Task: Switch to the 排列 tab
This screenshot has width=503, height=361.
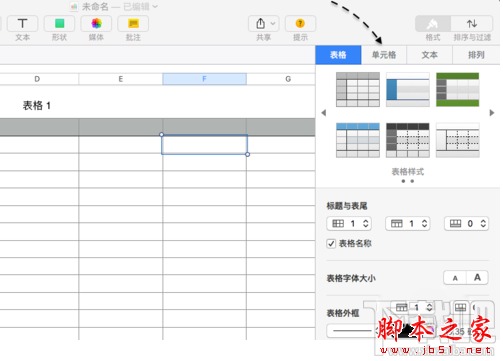Action: pos(476,55)
